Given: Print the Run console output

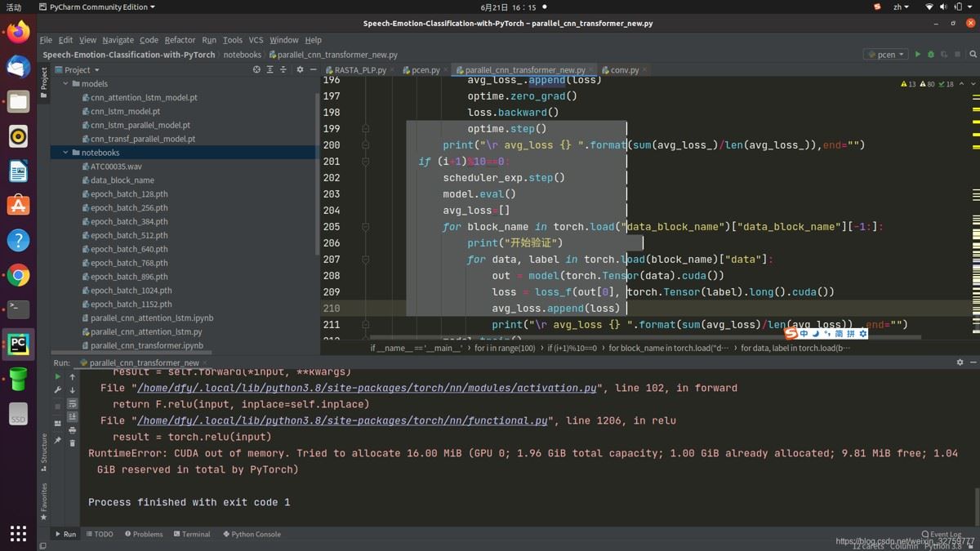Looking at the screenshot, I should 72,430.
